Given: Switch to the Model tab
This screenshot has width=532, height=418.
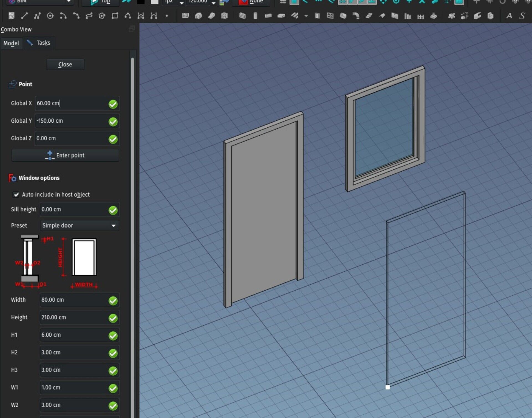Looking at the screenshot, I should (11, 43).
